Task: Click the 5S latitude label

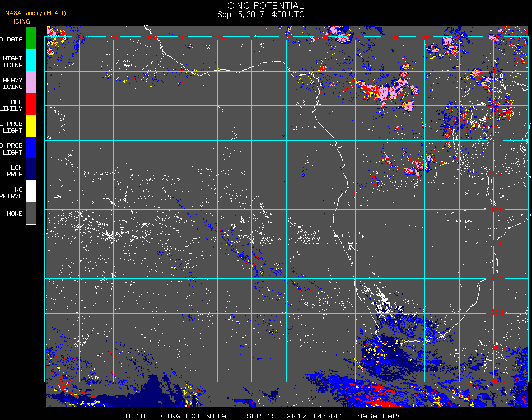Action: click(x=498, y=139)
